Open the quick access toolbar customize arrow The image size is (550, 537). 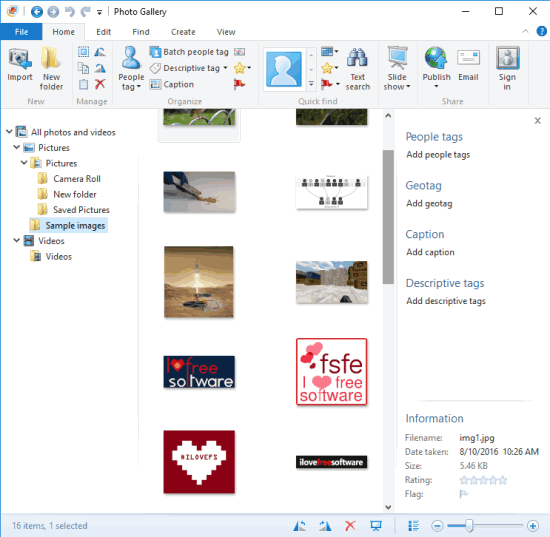[100, 12]
